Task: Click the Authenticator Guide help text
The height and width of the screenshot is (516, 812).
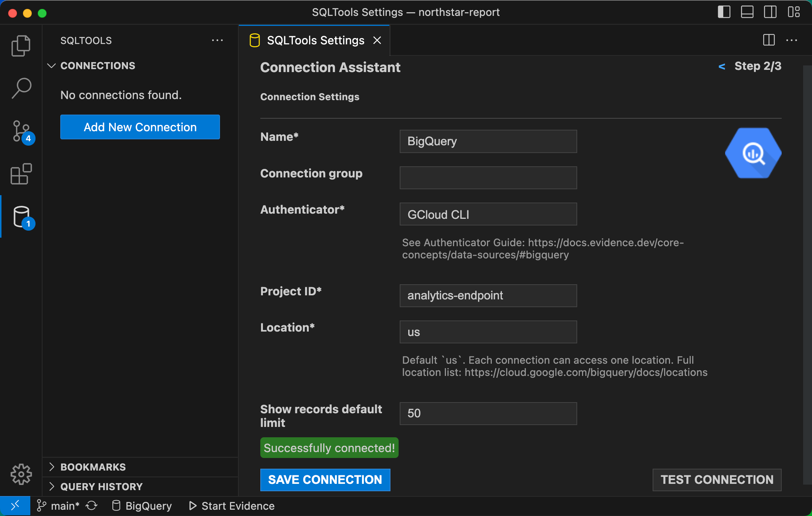Action: [543, 249]
